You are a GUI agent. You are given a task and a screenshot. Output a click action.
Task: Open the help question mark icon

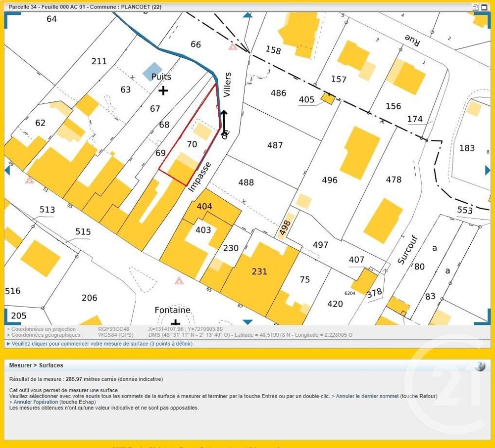coord(480,366)
